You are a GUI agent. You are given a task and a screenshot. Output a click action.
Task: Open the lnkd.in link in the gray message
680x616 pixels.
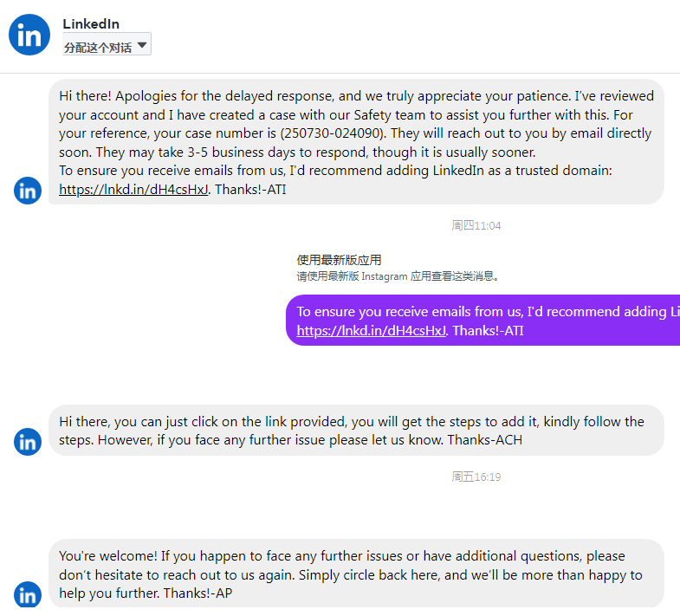coord(133,190)
